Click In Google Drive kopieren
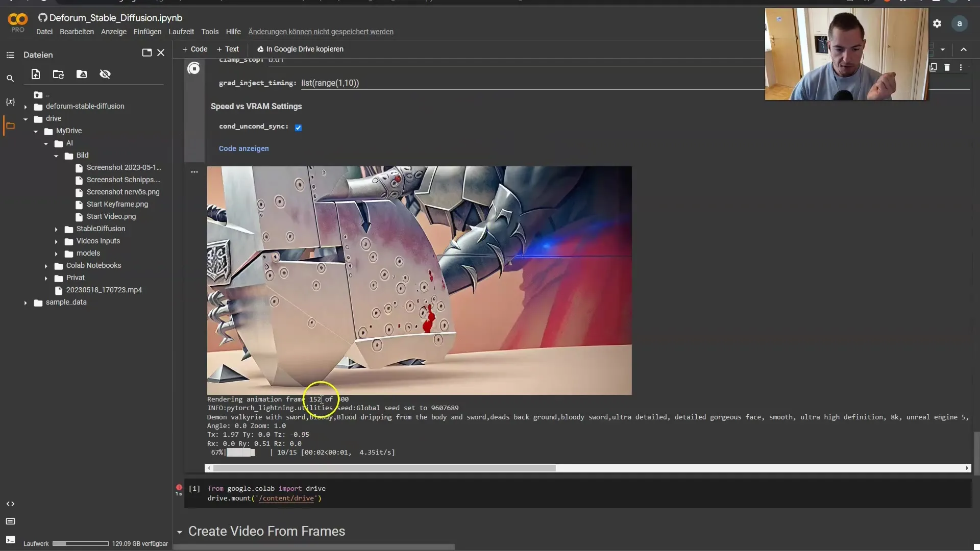Screen dimensions: 980x551 tap(300, 49)
